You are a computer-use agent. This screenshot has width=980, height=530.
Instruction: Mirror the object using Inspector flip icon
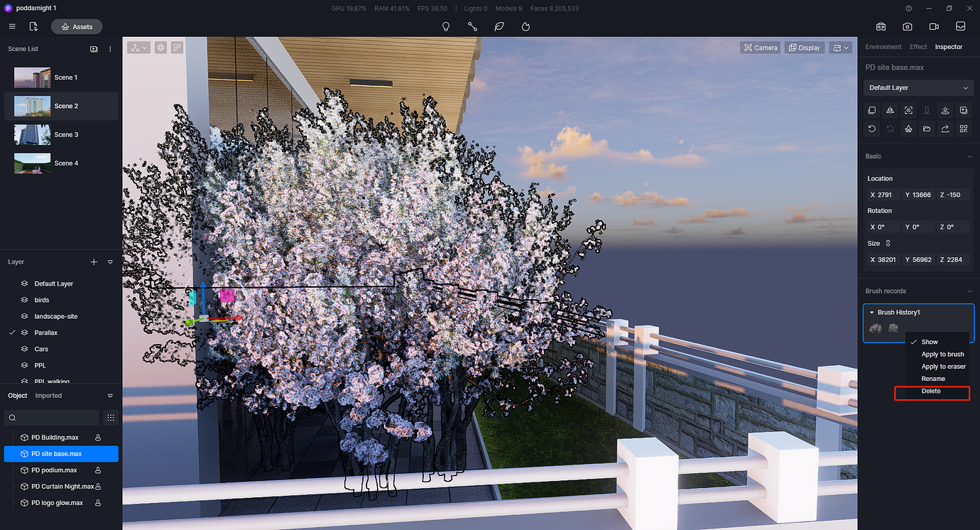(x=890, y=110)
